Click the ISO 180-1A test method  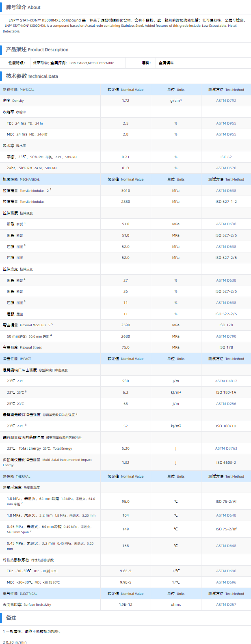pos(226,392)
